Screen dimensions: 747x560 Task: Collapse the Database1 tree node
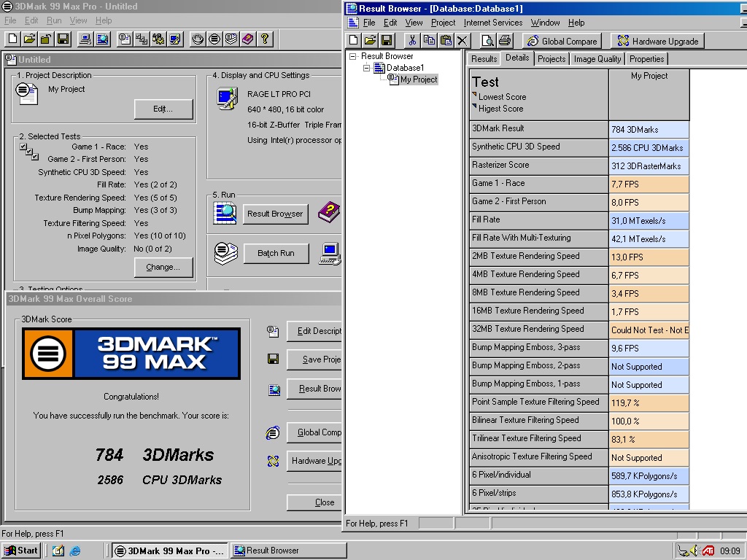(366, 68)
